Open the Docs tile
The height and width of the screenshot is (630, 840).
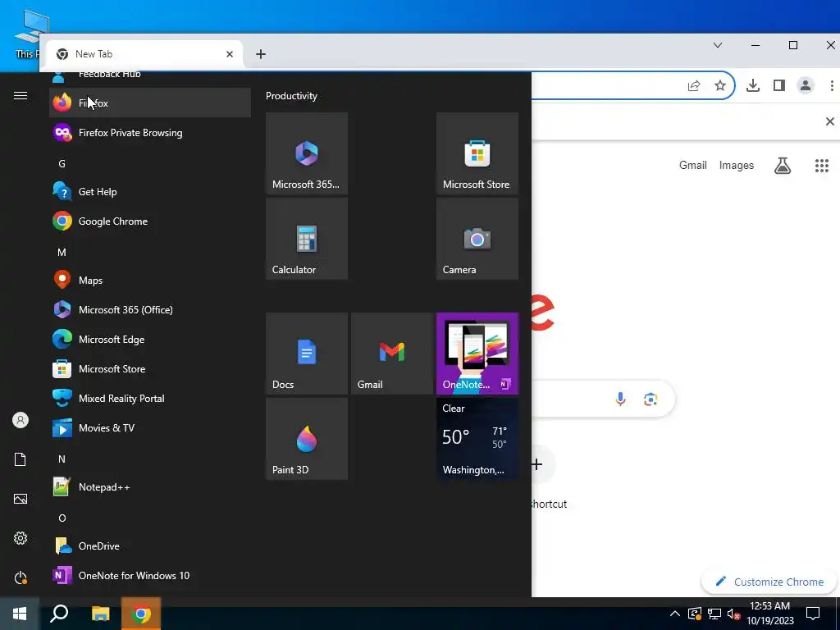[x=307, y=354]
